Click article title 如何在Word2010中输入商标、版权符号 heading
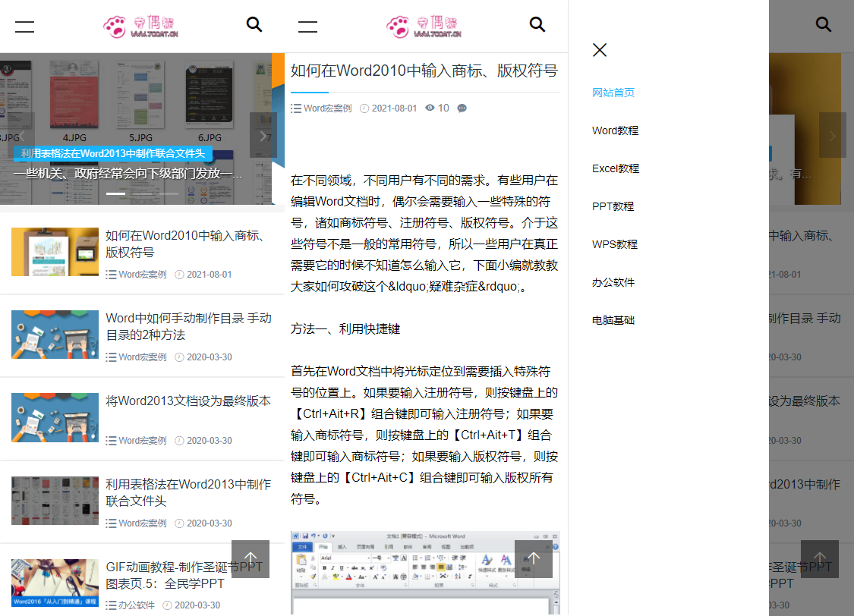 424,71
